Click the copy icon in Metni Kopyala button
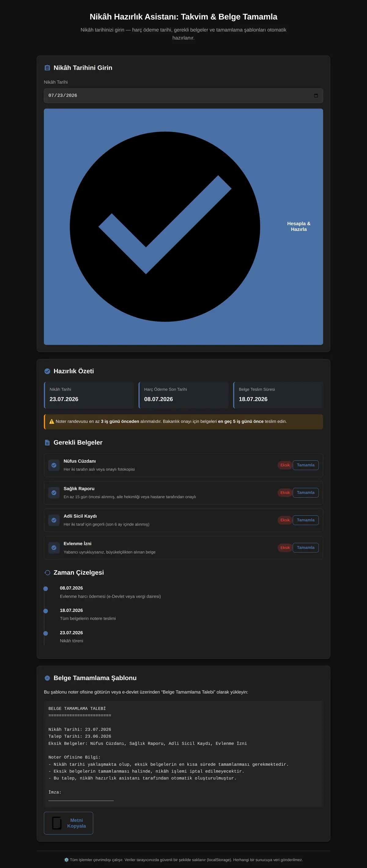The width and height of the screenshot is (367, 868). tap(57, 823)
